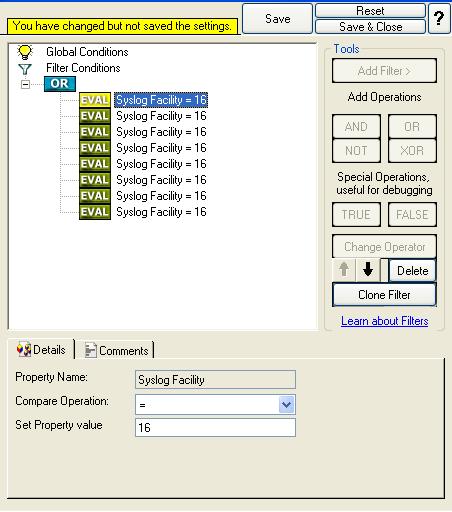The height and width of the screenshot is (512, 452).
Task: Open help via the question mark button
Action: pos(439,18)
